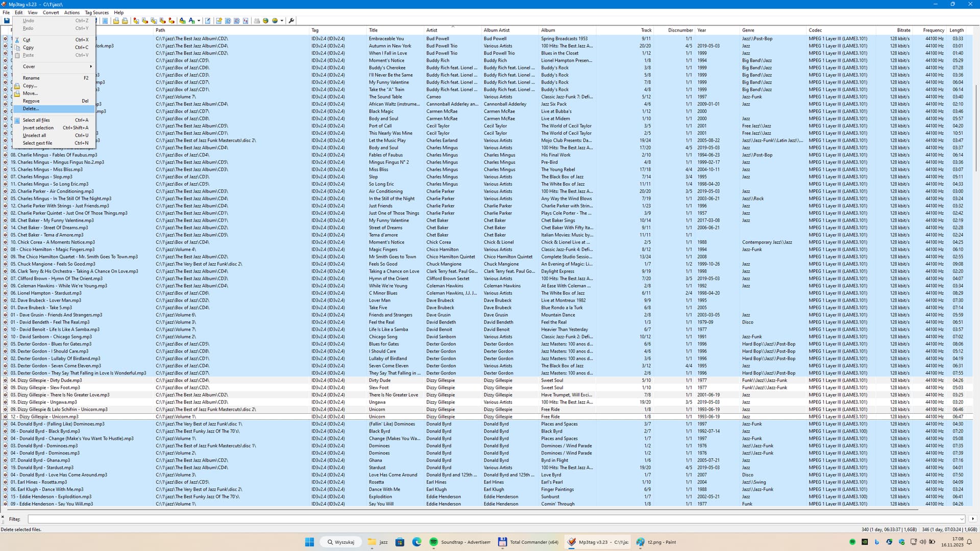Click the Tag - Filename converter icon
The image size is (980, 551).
pyautogui.click(x=136, y=21)
